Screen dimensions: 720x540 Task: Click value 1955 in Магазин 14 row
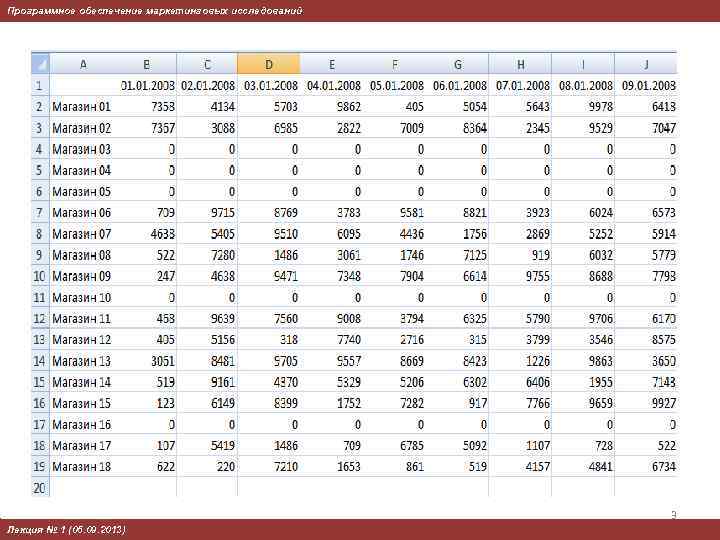coord(601,382)
